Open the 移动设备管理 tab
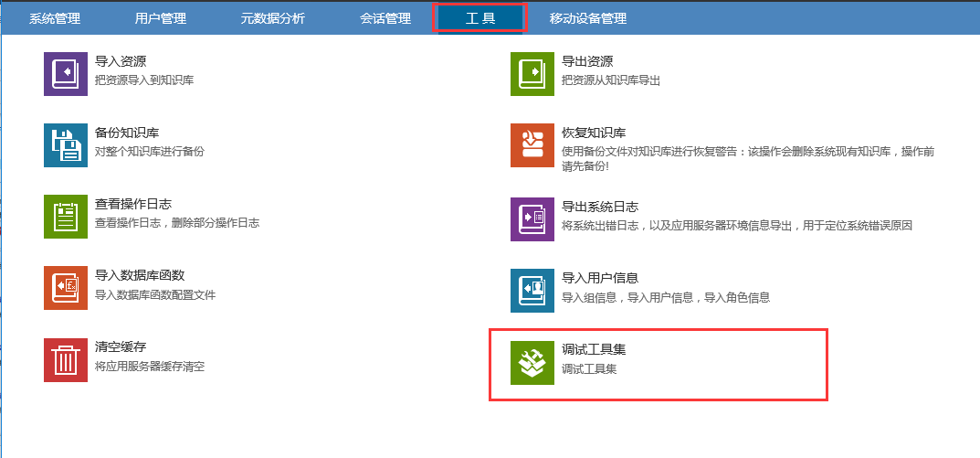The height and width of the screenshot is (458, 980). 588,18
